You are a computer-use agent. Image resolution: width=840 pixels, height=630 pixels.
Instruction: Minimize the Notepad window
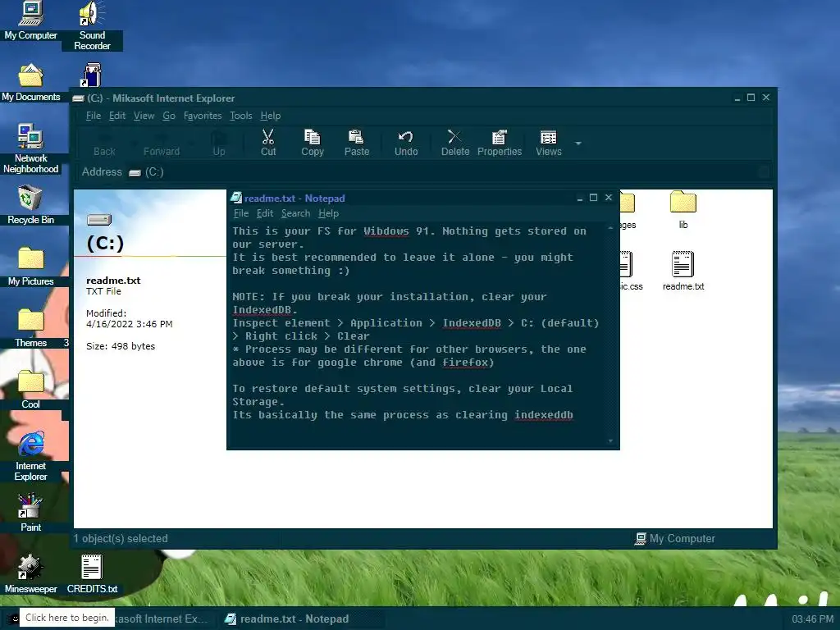[x=580, y=198]
